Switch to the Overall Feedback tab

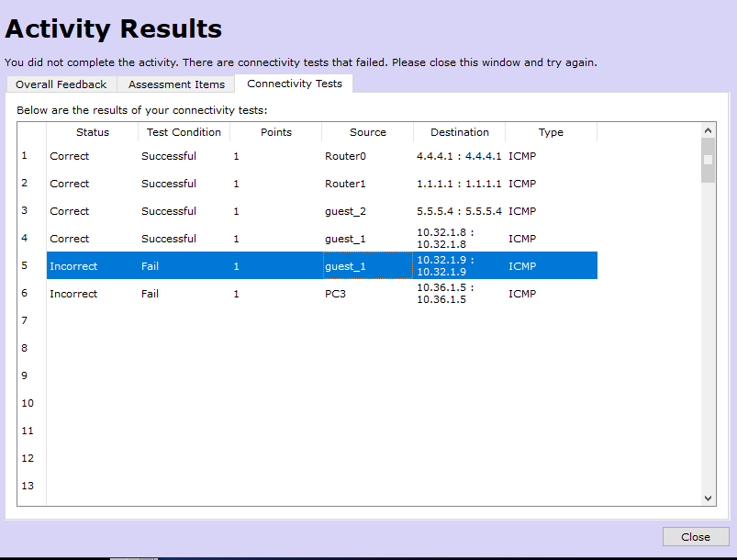click(61, 84)
